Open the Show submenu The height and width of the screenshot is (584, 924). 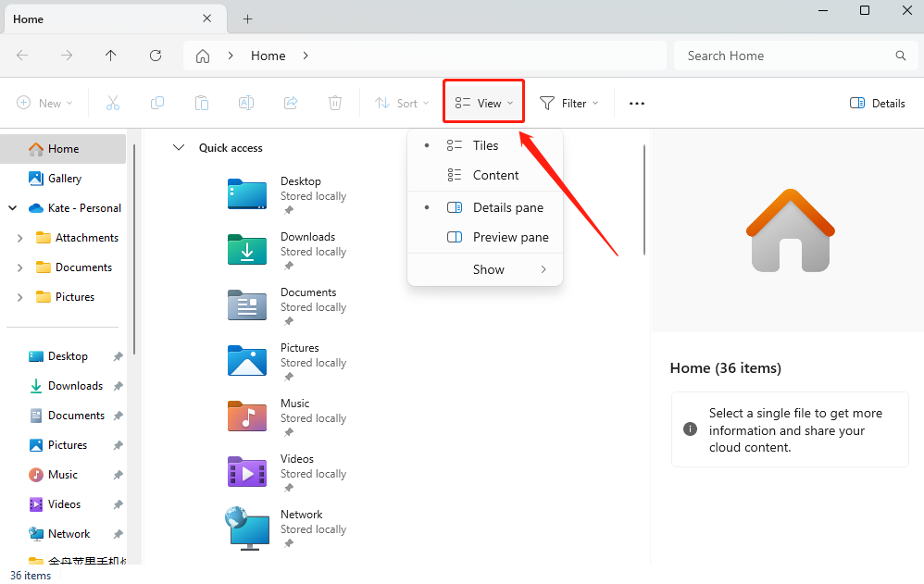point(489,269)
